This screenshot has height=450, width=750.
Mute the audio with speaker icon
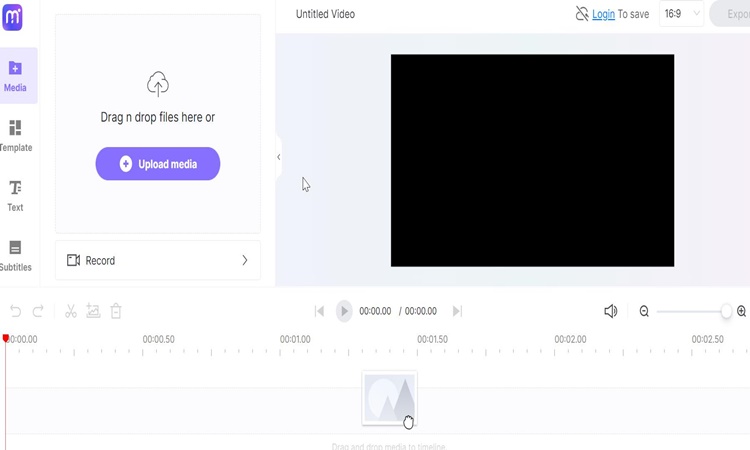click(x=611, y=311)
